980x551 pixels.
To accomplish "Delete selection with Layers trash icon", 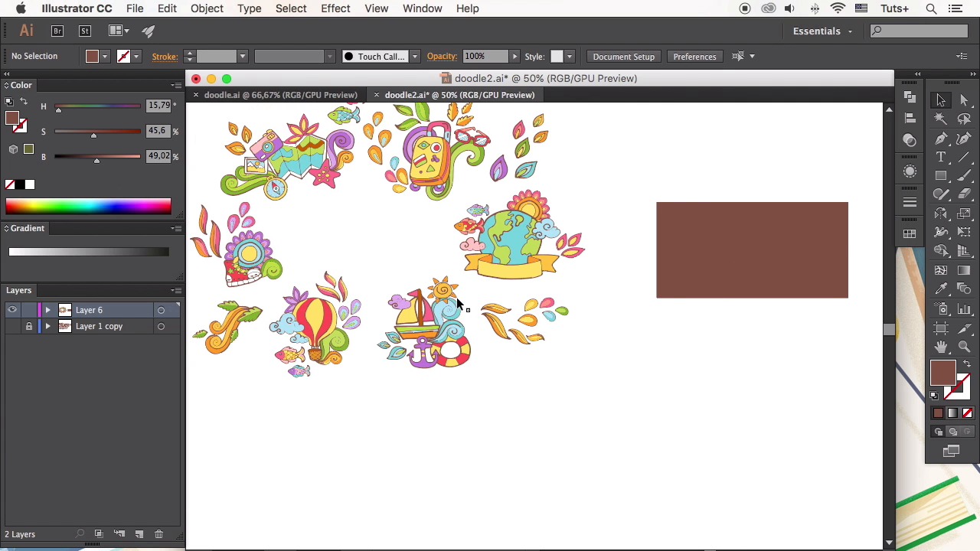I will pos(158,534).
